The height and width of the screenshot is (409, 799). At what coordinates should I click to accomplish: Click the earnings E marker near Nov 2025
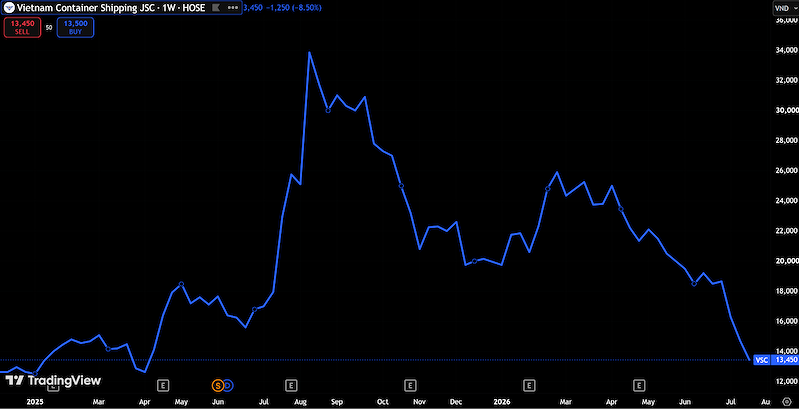410,385
